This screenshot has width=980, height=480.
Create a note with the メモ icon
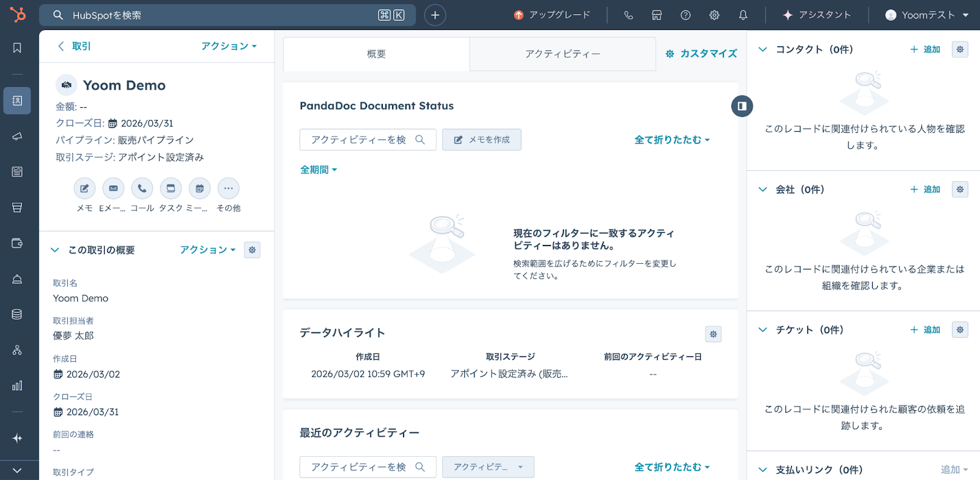(x=85, y=189)
